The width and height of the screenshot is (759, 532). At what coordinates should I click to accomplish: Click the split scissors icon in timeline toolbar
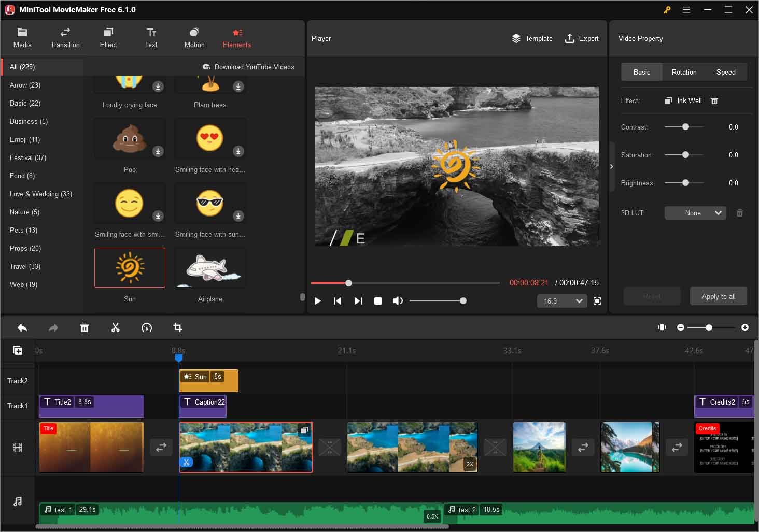coord(115,327)
